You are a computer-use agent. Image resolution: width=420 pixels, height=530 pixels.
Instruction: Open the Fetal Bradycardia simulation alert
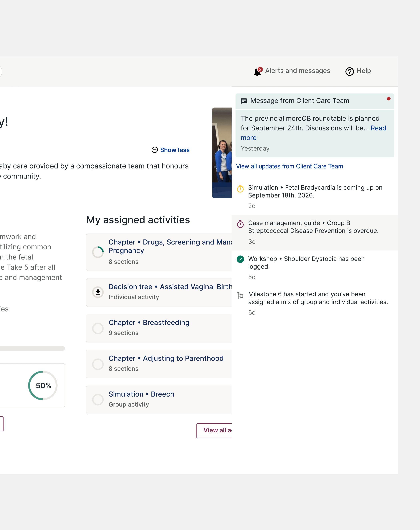[315, 197]
